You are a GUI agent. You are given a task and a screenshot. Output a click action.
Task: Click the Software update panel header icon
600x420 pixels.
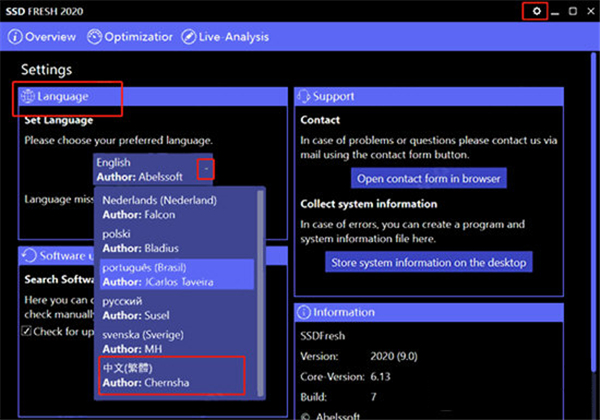[x=29, y=256]
